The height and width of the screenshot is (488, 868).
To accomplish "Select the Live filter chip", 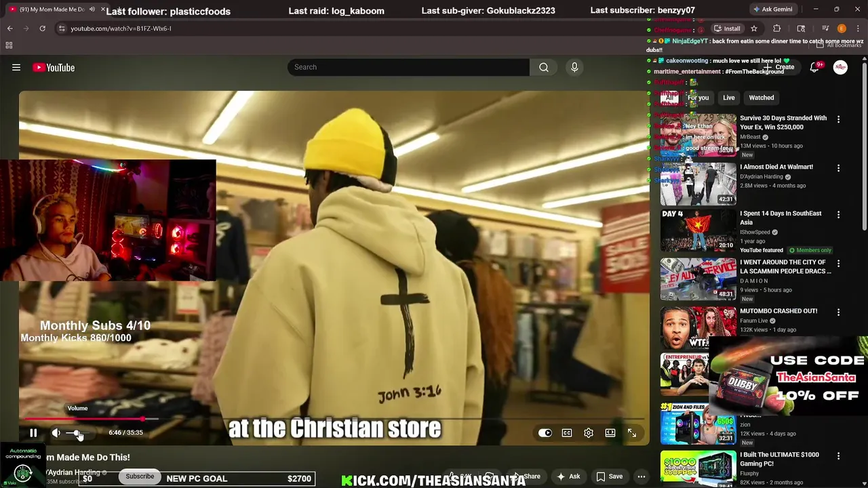I will coord(729,98).
